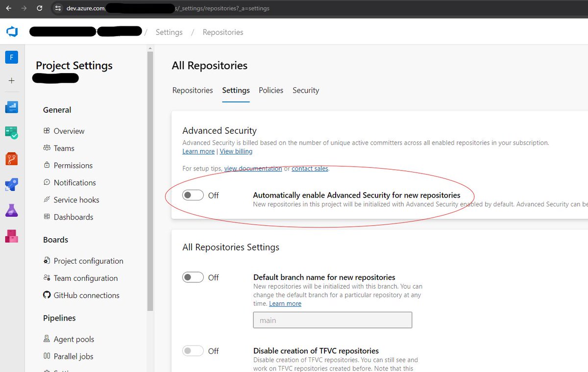588x372 pixels.
Task: Toggle Default branch name for new repositories switch
Action: (193, 277)
